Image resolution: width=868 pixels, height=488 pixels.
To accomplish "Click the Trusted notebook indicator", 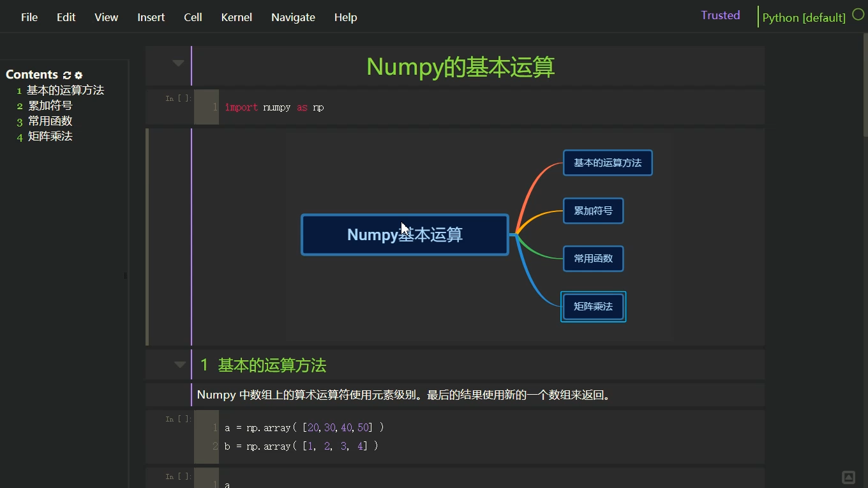I will coord(720,15).
